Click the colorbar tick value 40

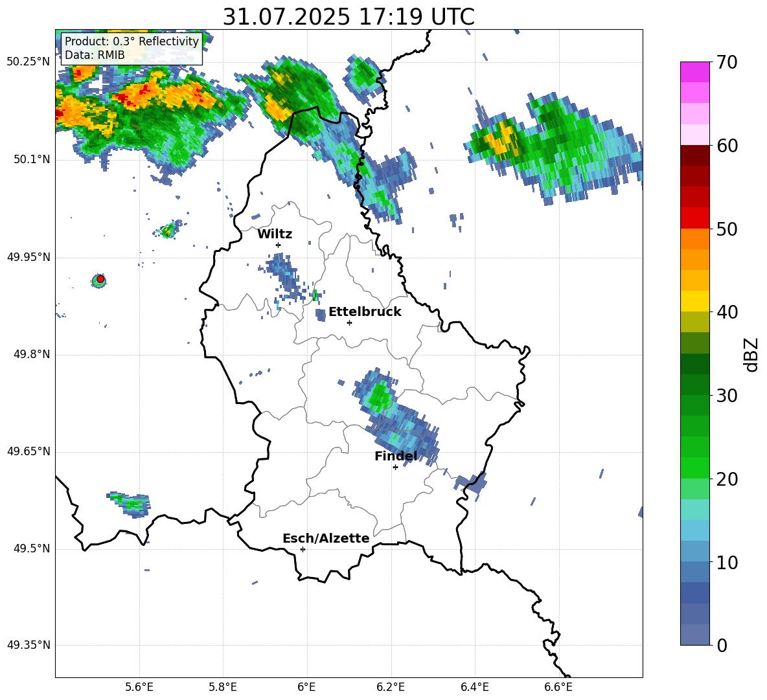point(727,312)
